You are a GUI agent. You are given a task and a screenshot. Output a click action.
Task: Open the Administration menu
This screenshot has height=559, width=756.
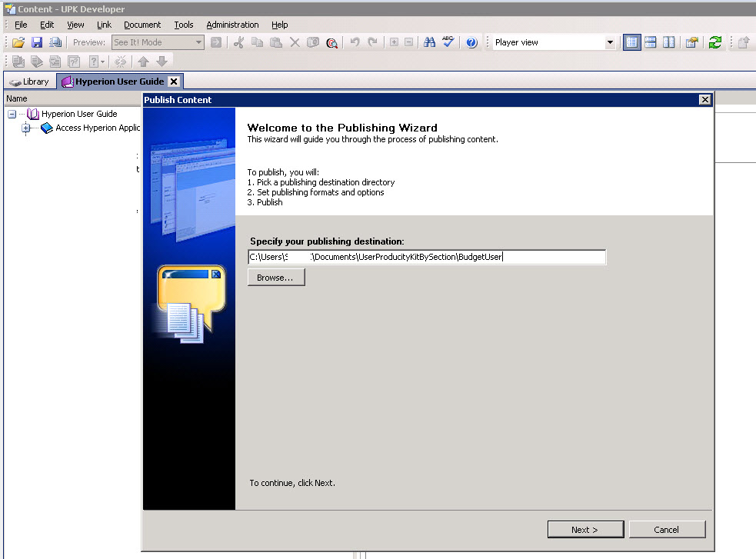[x=232, y=25]
